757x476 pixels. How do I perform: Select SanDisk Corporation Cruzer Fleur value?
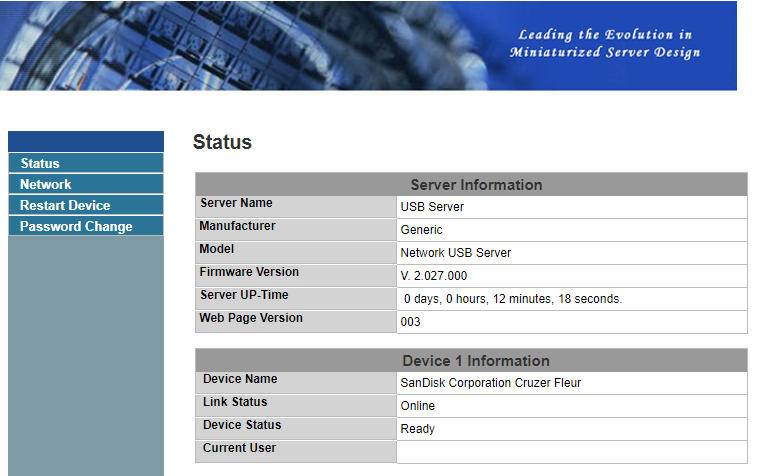click(x=491, y=383)
